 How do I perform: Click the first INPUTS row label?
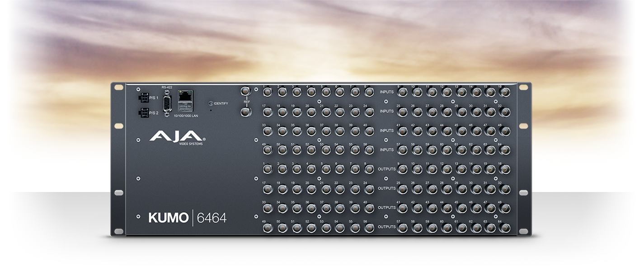pyautogui.click(x=386, y=91)
